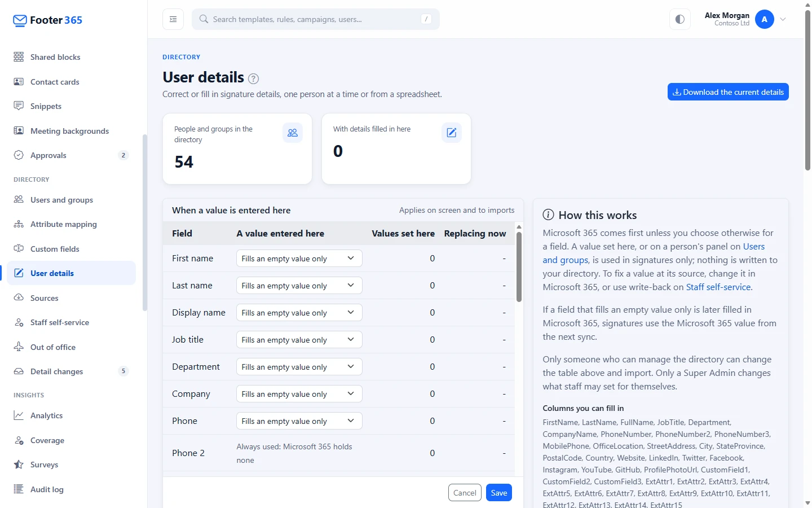Open Alex Morgan's avatar
This screenshot has height=508, width=812.
click(765, 19)
